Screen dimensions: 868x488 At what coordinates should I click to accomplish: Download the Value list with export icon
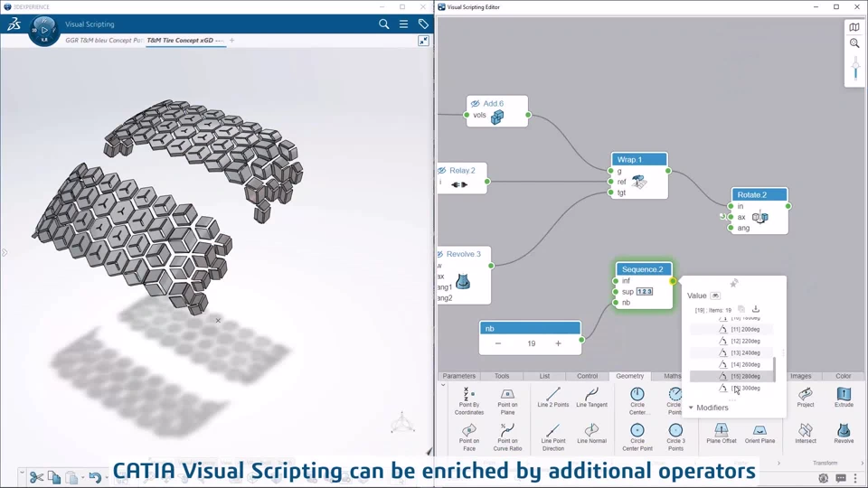coord(756,309)
